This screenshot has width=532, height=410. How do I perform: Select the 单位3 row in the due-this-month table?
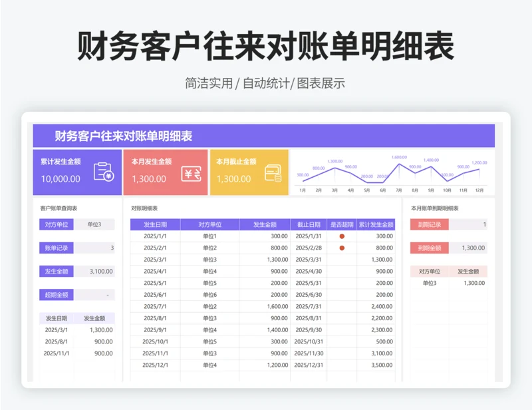point(448,283)
